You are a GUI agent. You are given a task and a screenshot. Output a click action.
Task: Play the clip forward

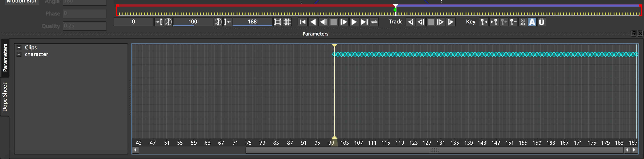tap(354, 22)
